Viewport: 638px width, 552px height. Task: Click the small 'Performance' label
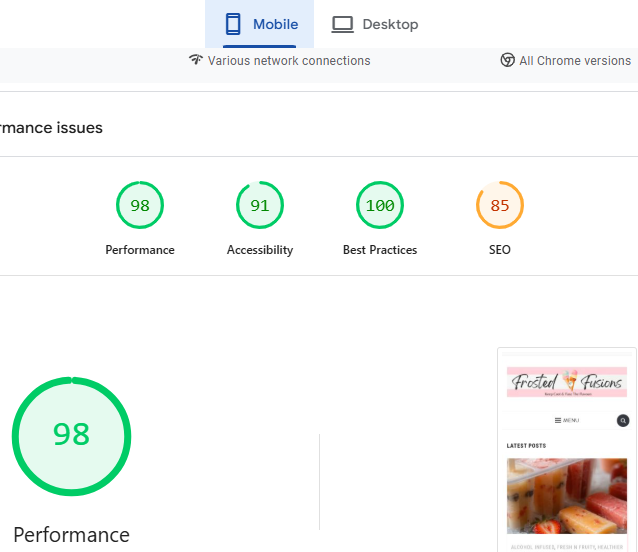(140, 250)
